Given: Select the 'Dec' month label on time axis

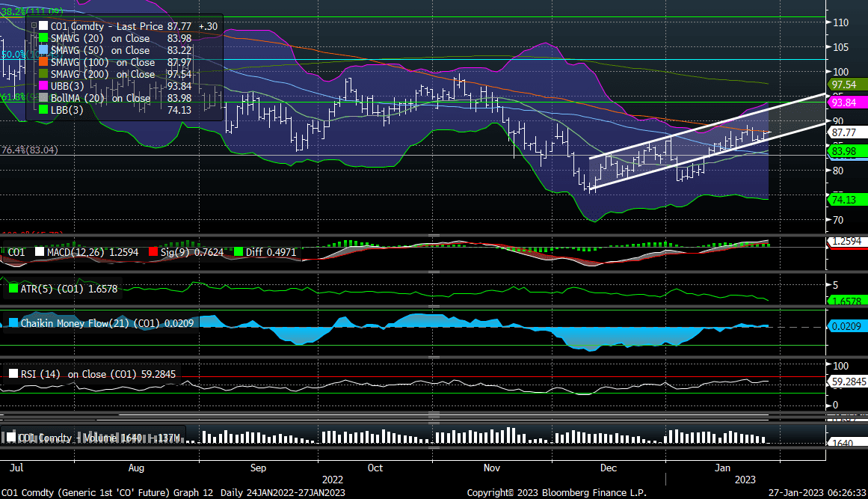Looking at the screenshot, I should click(x=609, y=468).
